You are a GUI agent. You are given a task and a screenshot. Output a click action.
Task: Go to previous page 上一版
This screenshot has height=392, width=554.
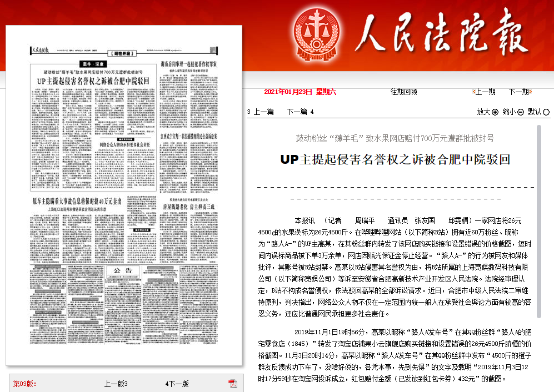tap(116, 384)
